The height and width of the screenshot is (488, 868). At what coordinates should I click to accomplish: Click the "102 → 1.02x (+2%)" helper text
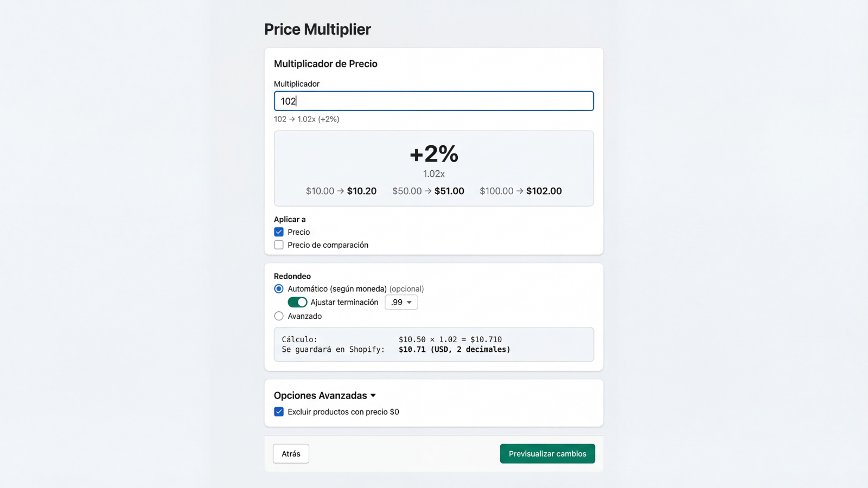307,119
